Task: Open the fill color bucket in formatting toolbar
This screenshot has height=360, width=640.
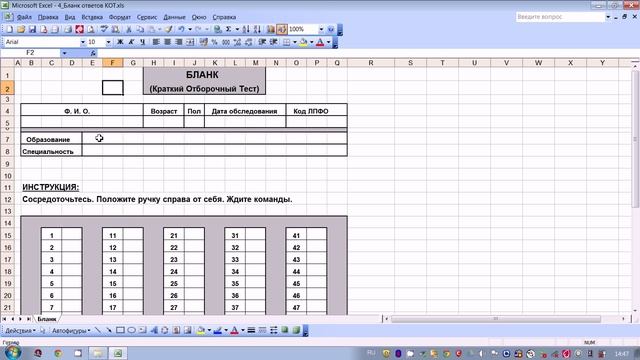Action: (x=303, y=42)
